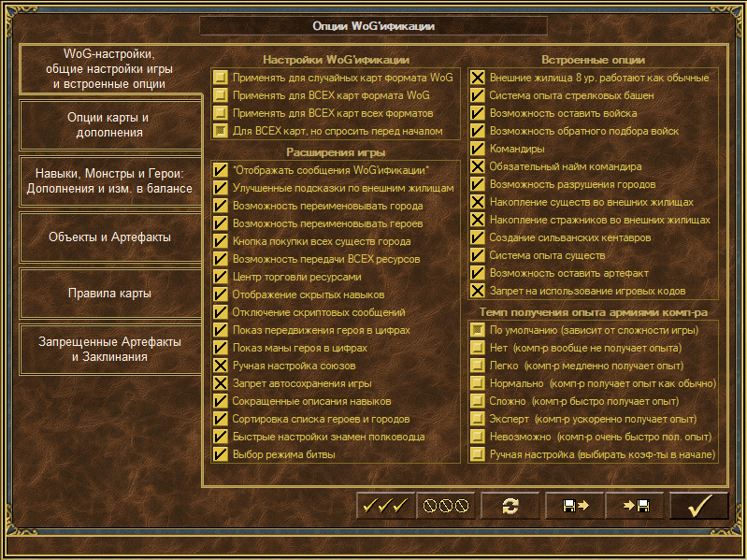This screenshot has width=747, height=560.
Task: Toggle Возможность обратного подбора войск
Action: (x=478, y=131)
